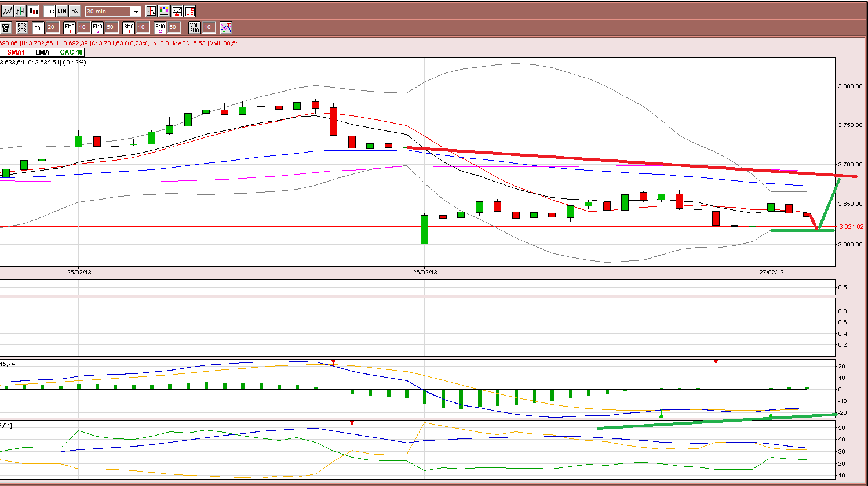
Task: Toggle the EMA 1 indicator
Action: [70, 27]
